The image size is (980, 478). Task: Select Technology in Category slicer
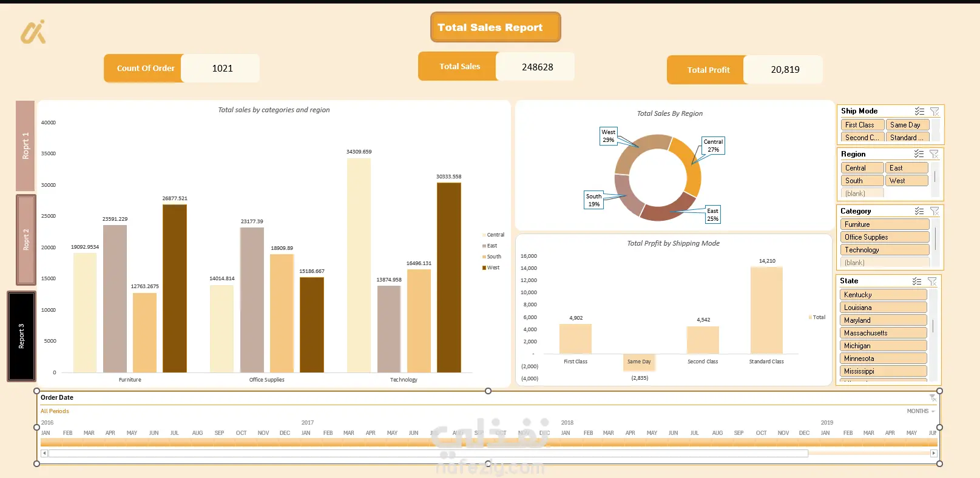(x=885, y=250)
